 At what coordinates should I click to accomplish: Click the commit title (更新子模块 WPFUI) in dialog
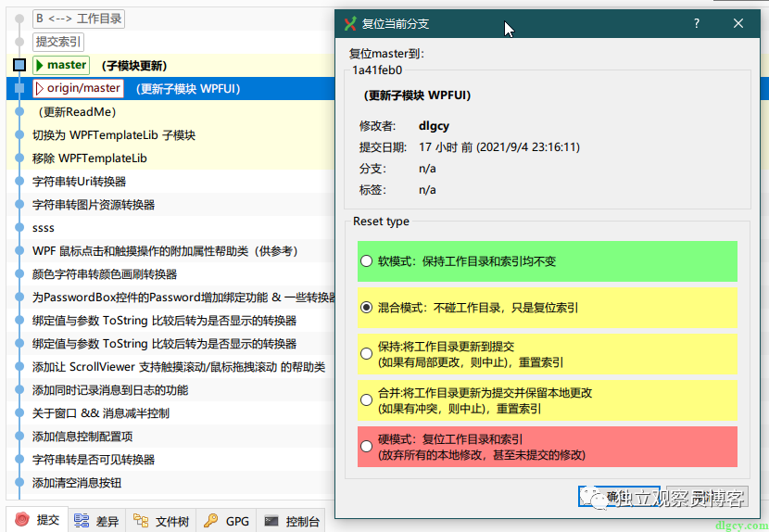tap(417, 95)
